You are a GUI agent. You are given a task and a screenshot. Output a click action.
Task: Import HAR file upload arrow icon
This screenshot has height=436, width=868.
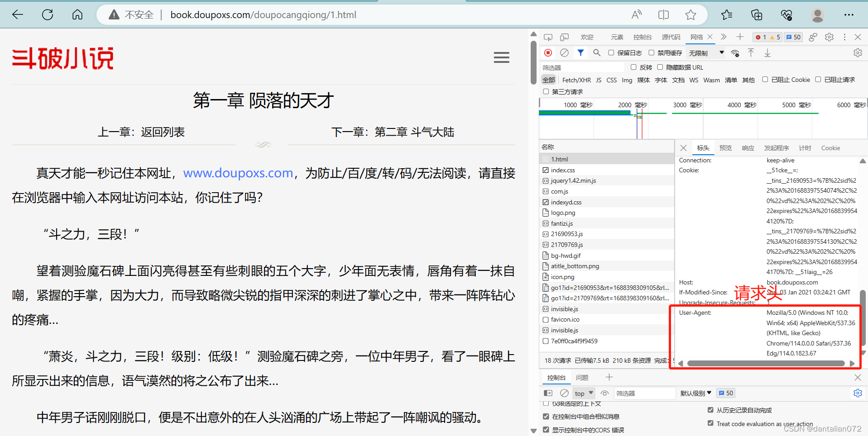pos(751,53)
